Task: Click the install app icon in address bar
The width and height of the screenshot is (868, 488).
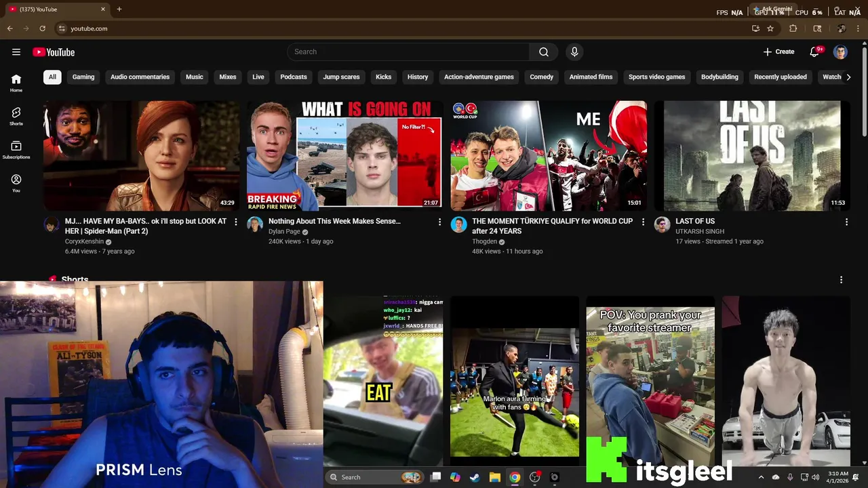Action: point(755,28)
